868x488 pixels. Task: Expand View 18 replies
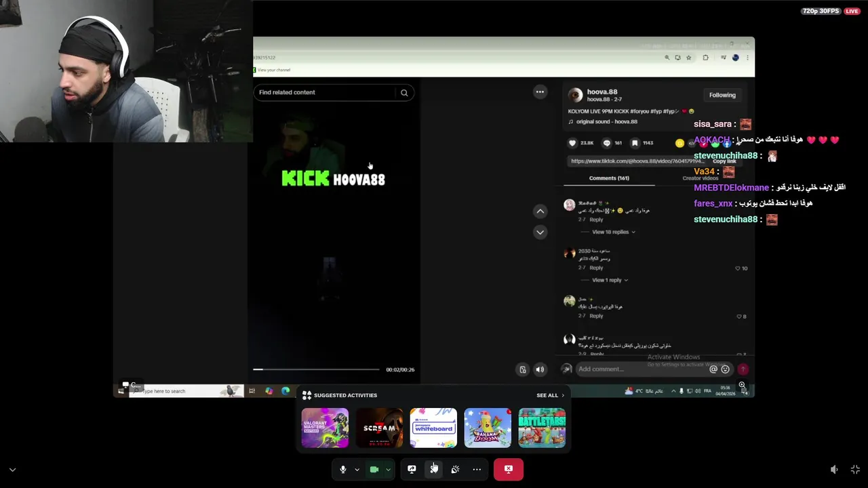point(613,232)
